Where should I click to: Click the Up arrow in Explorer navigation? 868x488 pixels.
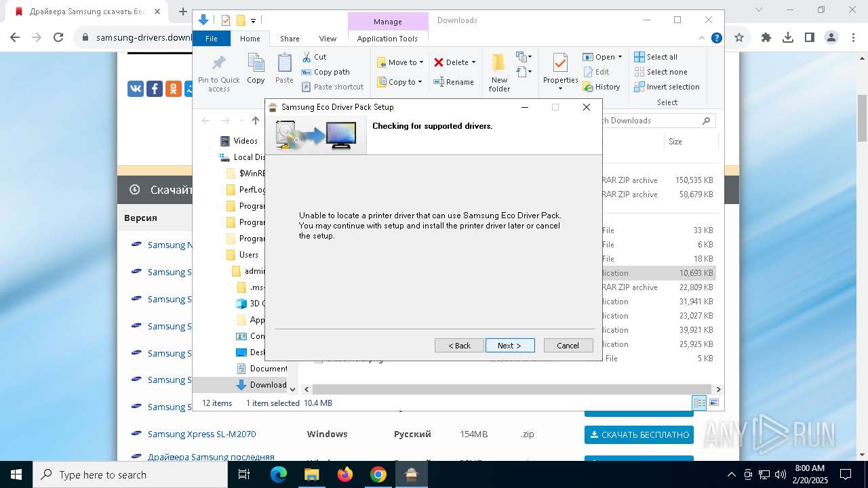pyautogui.click(x=256, y=121)
